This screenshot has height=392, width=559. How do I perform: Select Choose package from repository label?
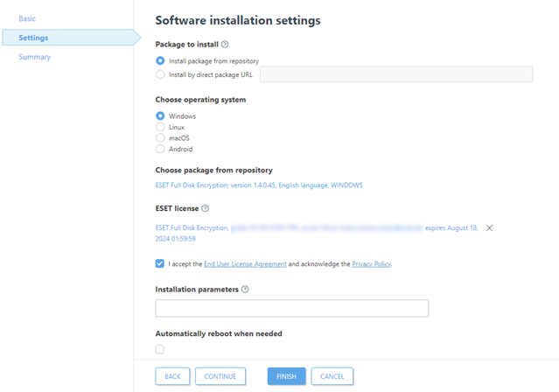click(214, 170)
